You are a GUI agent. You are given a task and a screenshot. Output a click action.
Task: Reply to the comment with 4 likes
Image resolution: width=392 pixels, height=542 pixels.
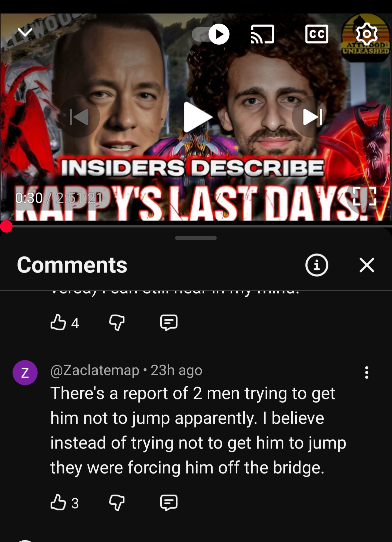tap(169, 323)
